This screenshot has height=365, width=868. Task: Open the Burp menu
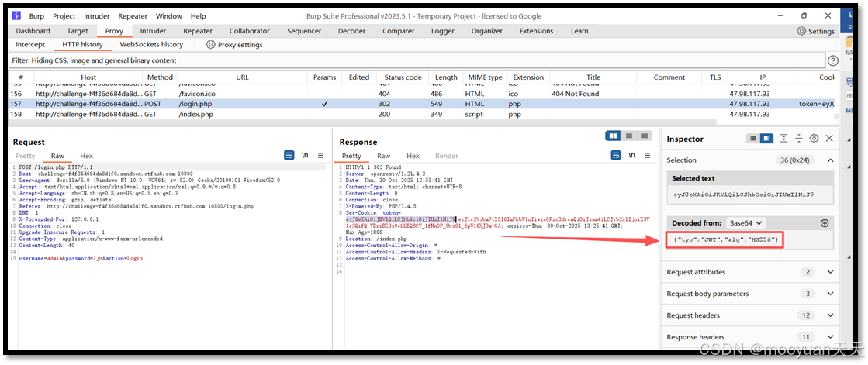coord(36,16)
